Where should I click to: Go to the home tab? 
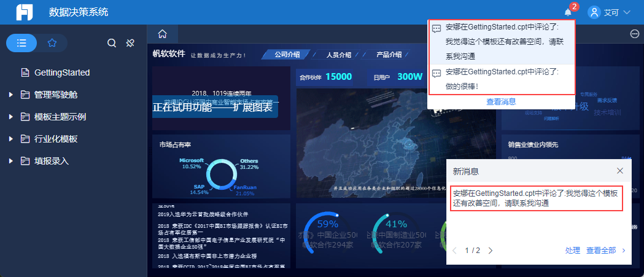point(162,34)
